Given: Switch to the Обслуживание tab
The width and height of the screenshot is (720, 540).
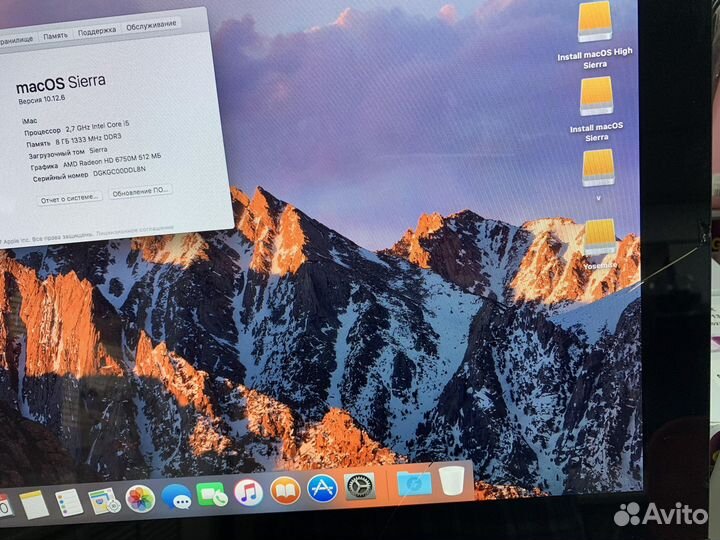Looking at the screenshot, I should point(151,25).
